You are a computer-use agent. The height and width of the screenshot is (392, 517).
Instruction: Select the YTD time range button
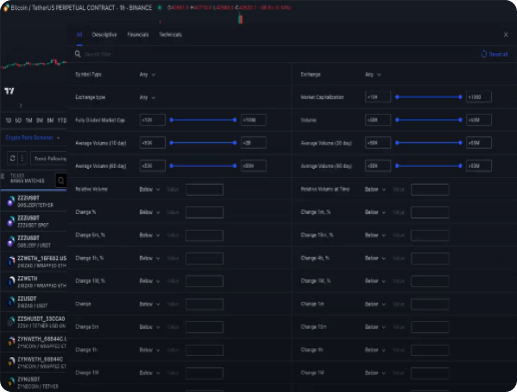point(62,120)
